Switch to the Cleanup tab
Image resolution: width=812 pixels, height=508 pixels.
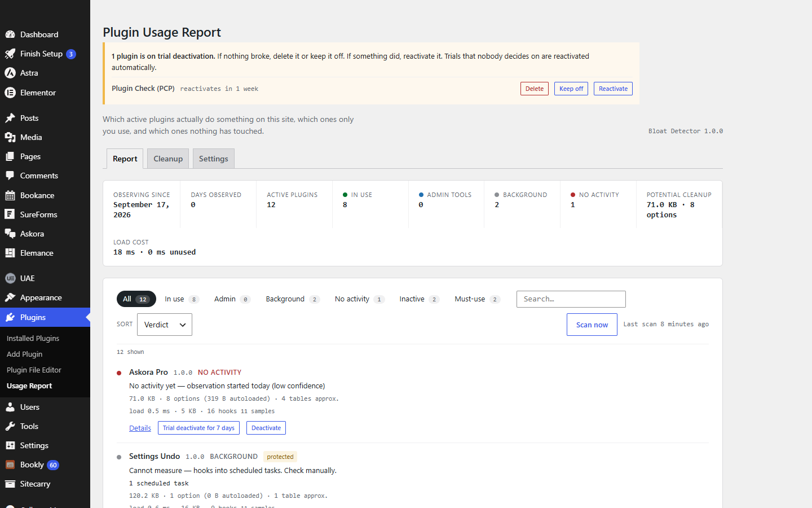click(x=168, y=159)
